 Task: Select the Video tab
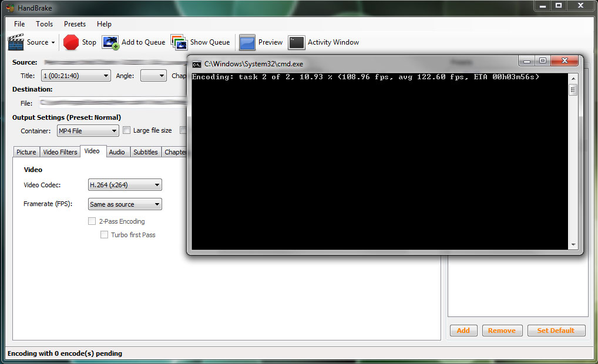(92, 151)
